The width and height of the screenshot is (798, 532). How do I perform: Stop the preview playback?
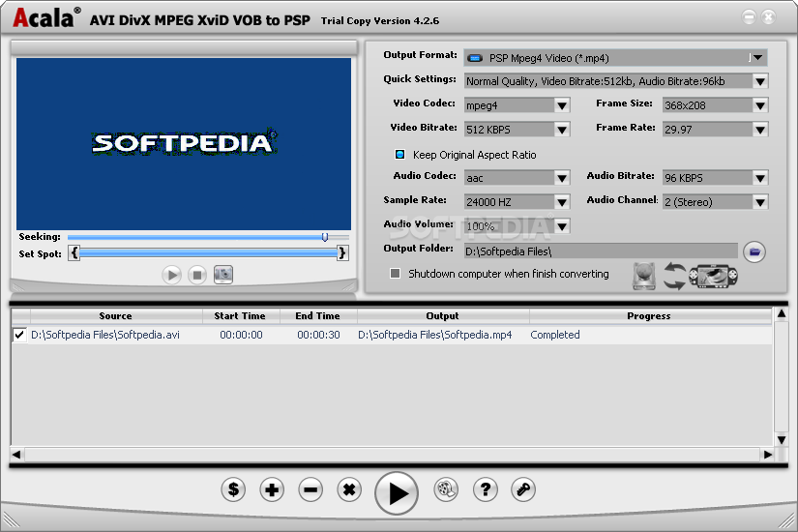tap(197, 276)
